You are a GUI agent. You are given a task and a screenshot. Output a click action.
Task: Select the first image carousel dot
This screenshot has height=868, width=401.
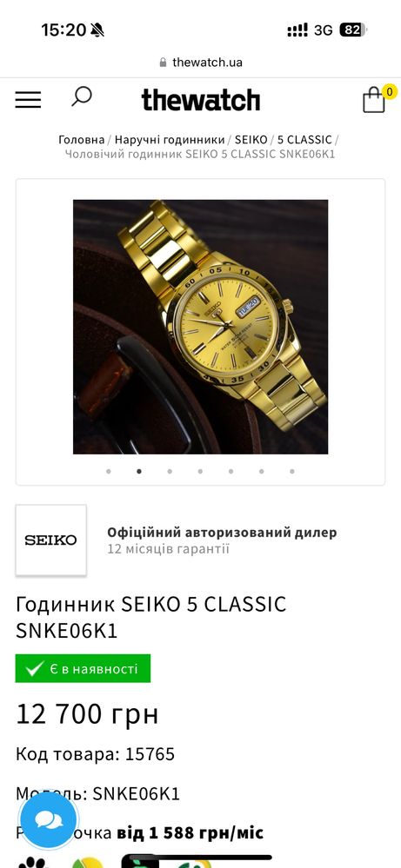pyautogui.click(x=109, y=472)
